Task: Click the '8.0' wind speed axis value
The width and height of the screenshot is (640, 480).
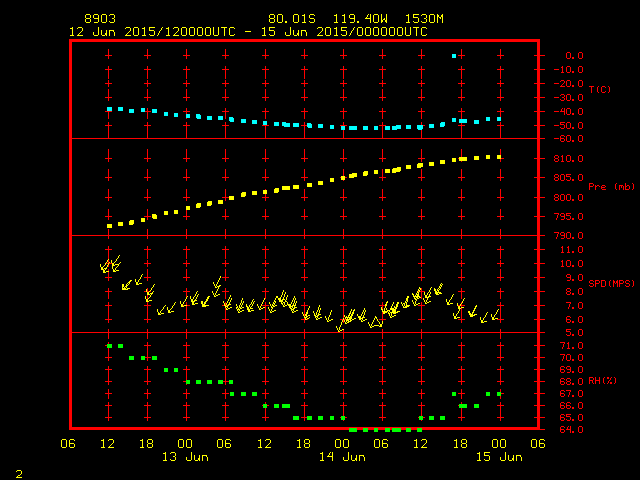Action: (x=574, y=291)
